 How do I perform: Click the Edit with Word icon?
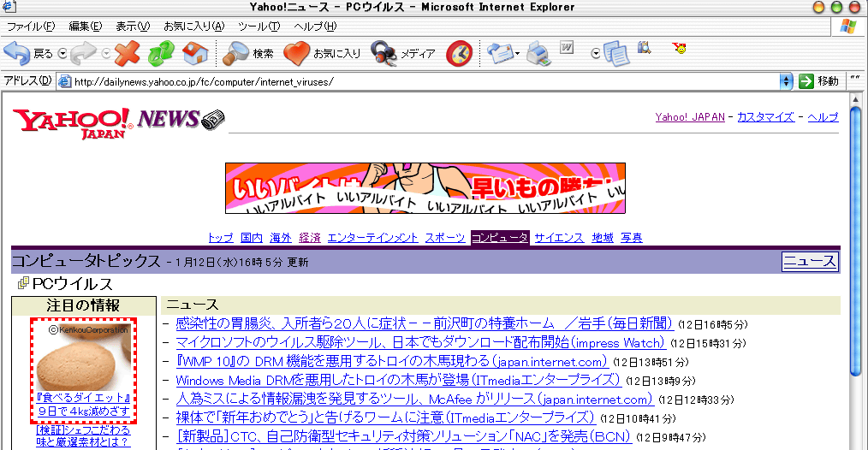(x=567, y=48)
